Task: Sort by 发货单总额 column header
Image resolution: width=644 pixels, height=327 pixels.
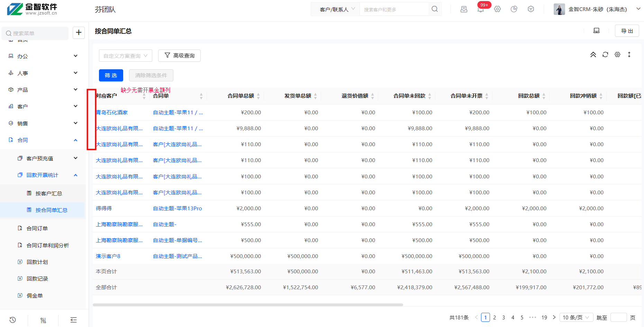Action: (x=298, y=96)
